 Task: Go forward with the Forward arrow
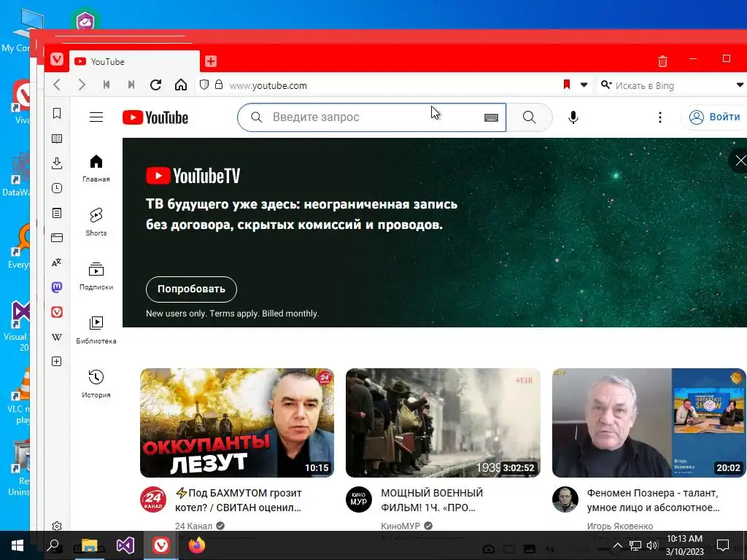82,85
